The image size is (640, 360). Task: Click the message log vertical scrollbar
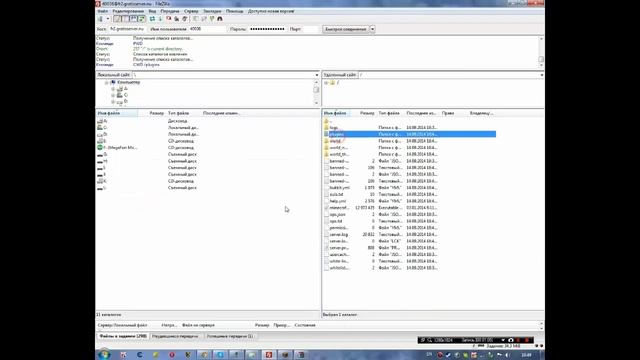(x=541, y=52)
